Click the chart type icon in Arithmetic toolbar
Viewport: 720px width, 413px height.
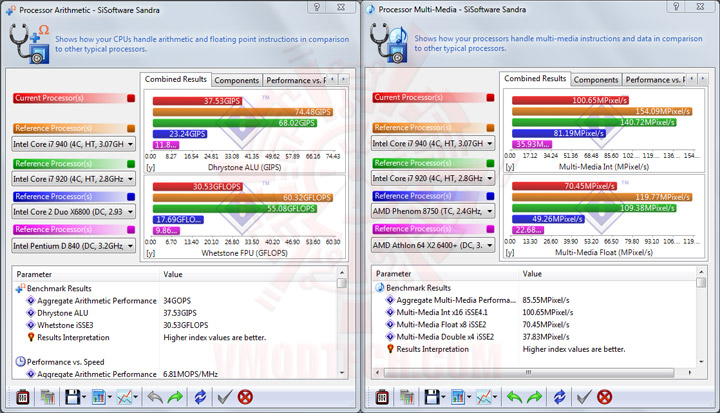(99, 397)
